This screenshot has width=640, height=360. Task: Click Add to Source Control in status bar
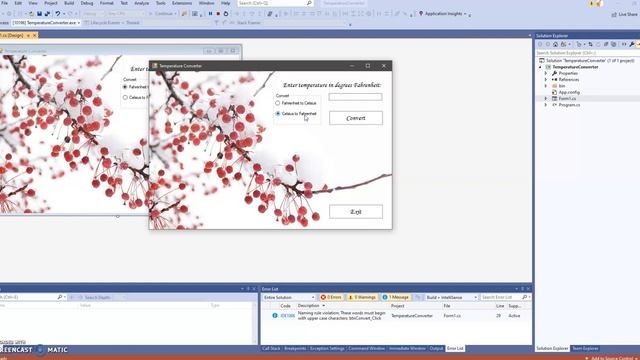(x=611, y=358)
